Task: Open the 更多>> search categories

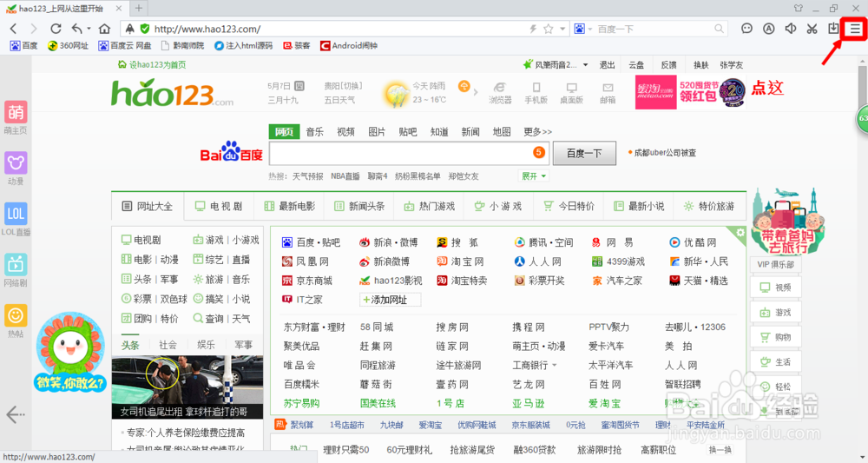Action: coord(537,132)
